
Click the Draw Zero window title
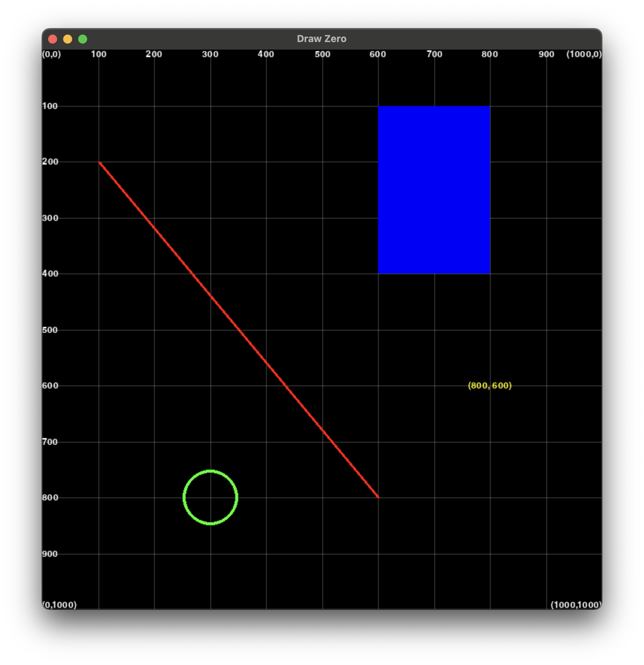click(322, 39)
